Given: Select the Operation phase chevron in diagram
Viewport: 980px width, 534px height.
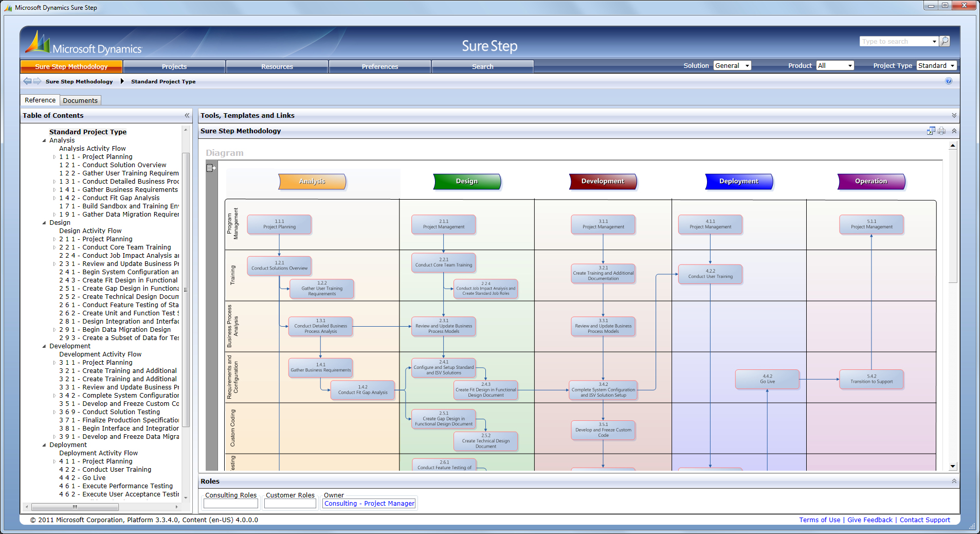Looking at the screenshot, I should point(871,181).
